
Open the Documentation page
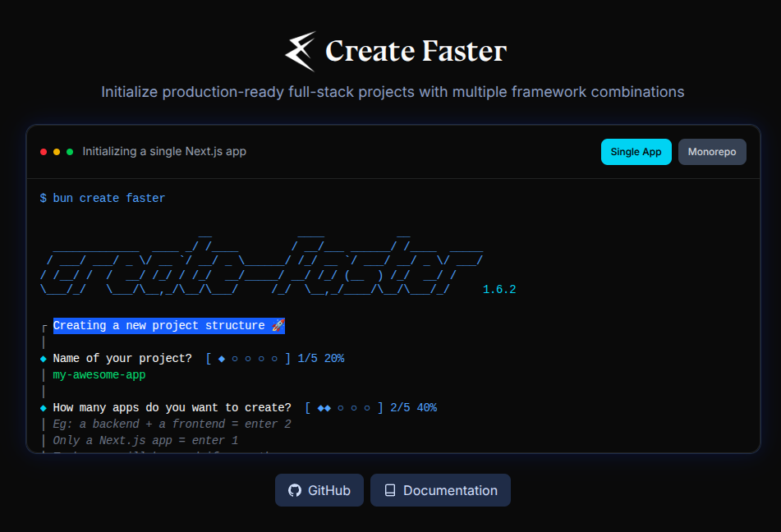point(440,489)
